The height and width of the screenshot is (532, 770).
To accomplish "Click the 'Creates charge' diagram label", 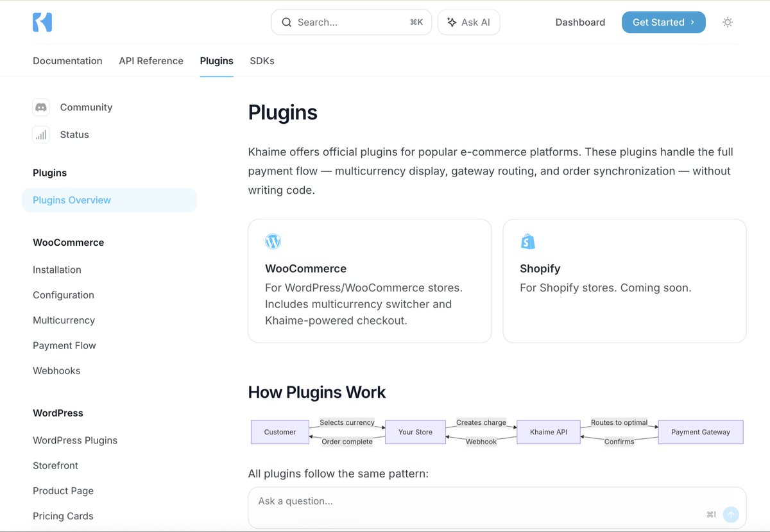I will pyautogui.click(x=481, y=422).
